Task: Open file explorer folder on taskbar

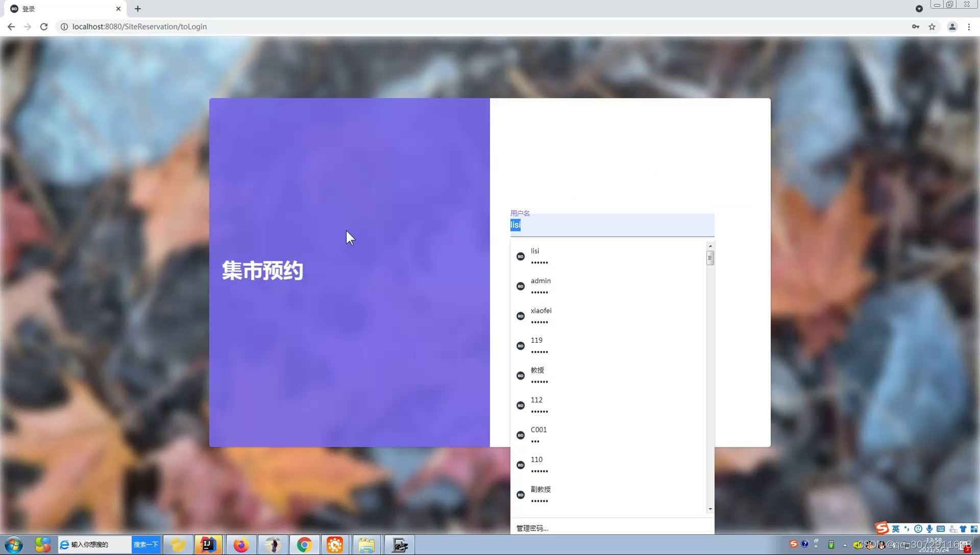Action: [x=366, y=545]
